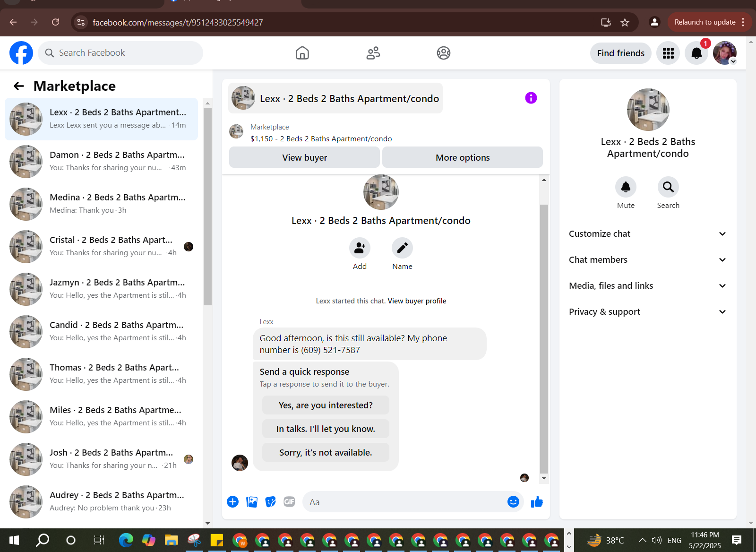Focus the Search Facebook field
The height and width of the screenshot is (552, 756).
[120, 53]
